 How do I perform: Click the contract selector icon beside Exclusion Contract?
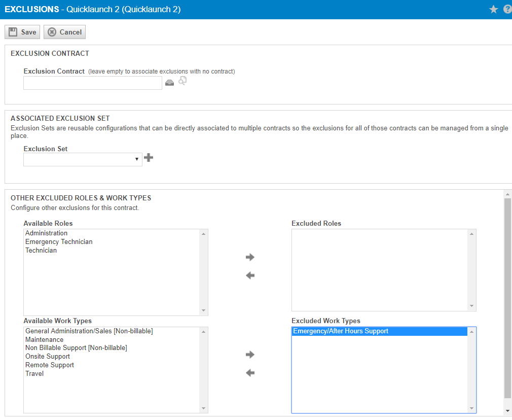pyautogui.click(x=170, y=83)
